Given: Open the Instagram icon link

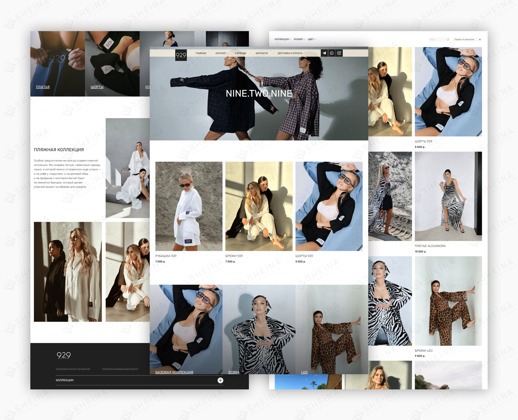Looking at the screenshot, I should (339, 53).
